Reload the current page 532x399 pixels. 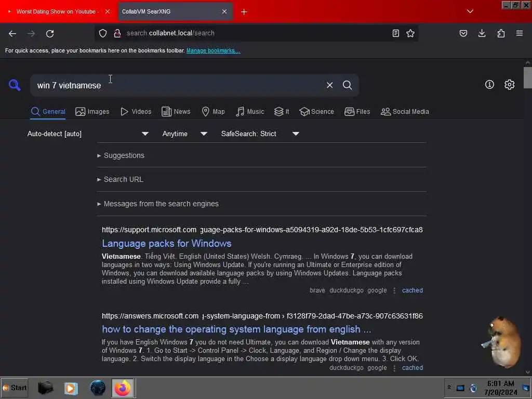pyautogui.click(x=50, y=34)
